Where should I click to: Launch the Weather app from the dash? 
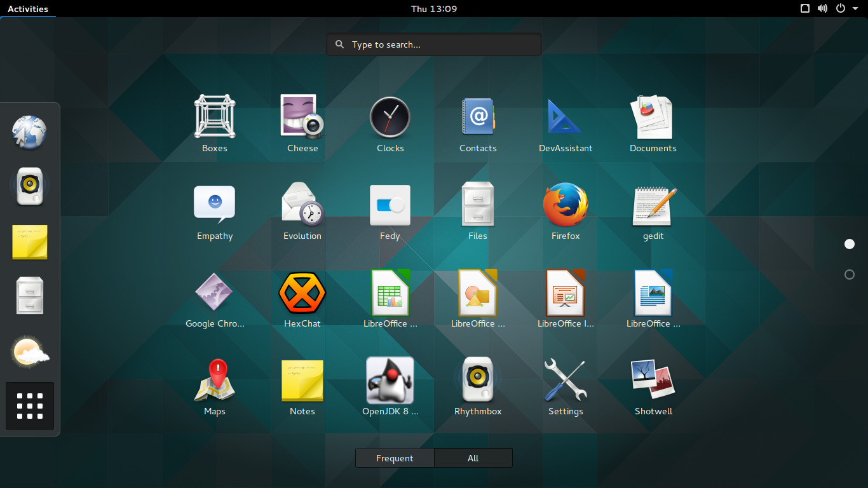click(x=30, y=351)
